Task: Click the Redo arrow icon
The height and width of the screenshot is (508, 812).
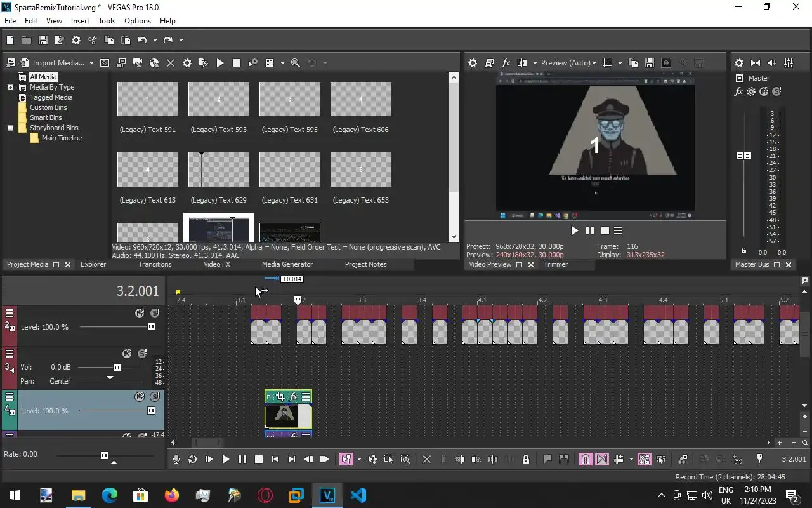Action: point(168,40)
